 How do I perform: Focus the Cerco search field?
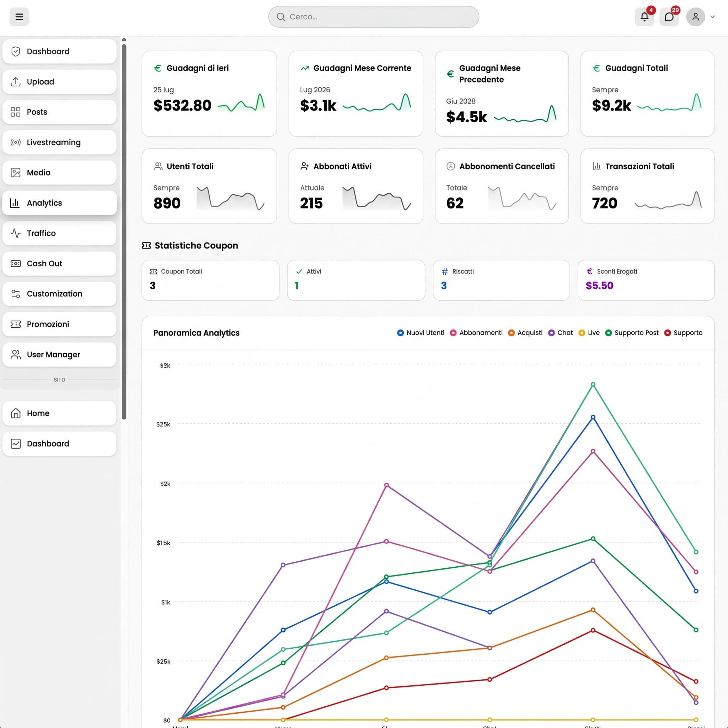pyautogui.click(x=374, y=17)
